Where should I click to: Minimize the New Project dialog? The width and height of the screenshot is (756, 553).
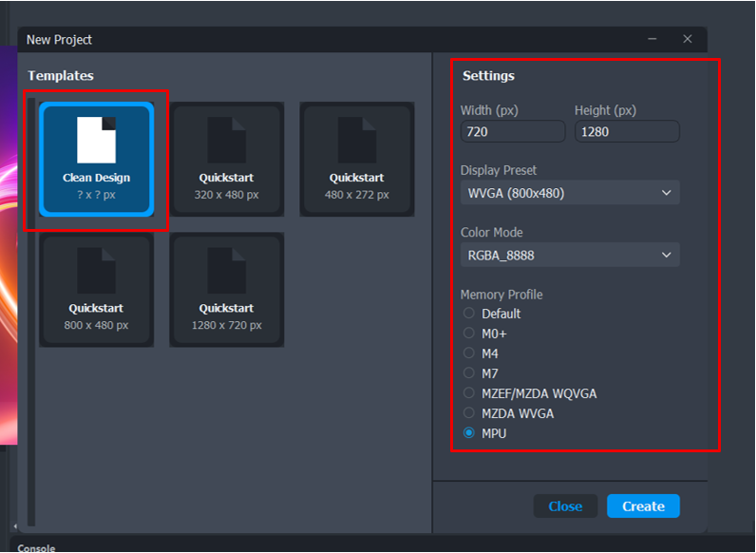[652, 39]
